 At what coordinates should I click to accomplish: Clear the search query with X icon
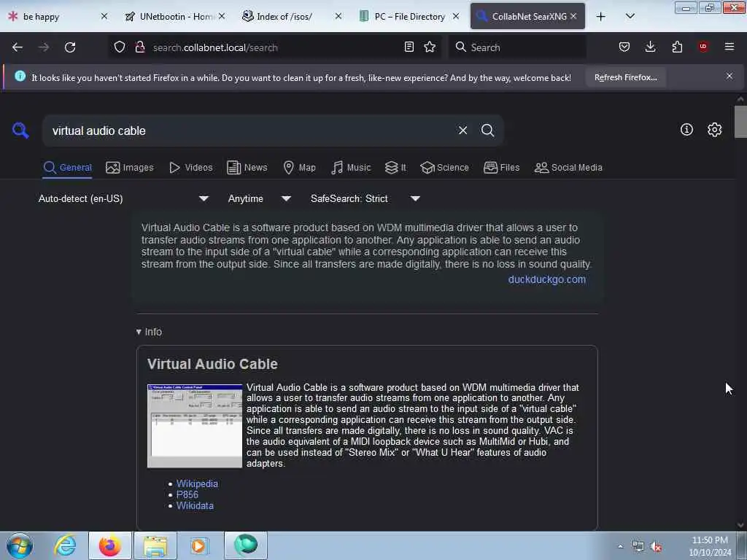click(462, 130)
